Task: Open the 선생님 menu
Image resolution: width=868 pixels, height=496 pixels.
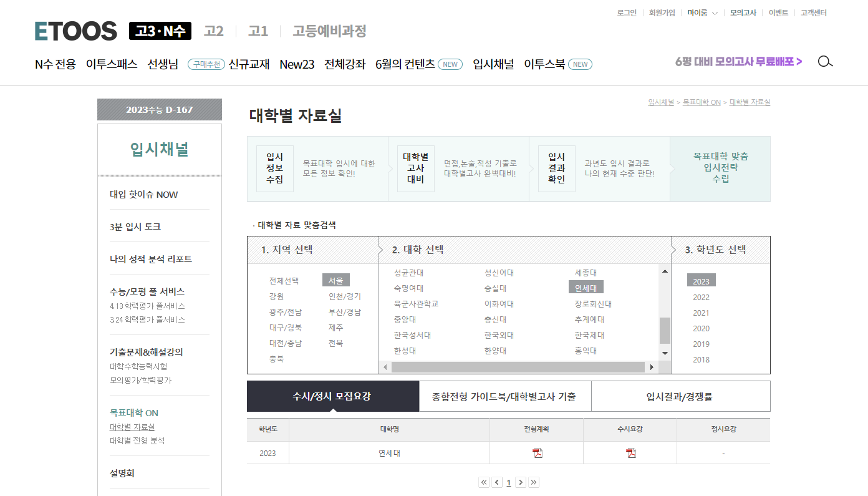Action: (163, 64)
